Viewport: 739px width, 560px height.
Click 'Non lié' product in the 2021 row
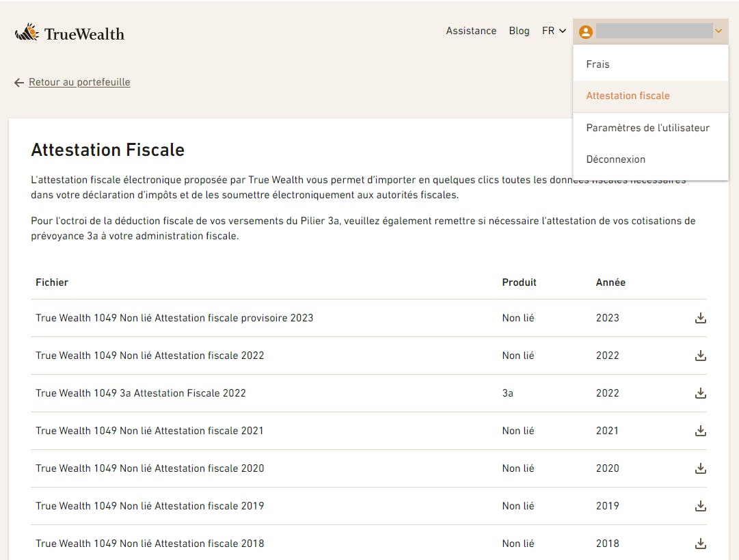point(518,431)
